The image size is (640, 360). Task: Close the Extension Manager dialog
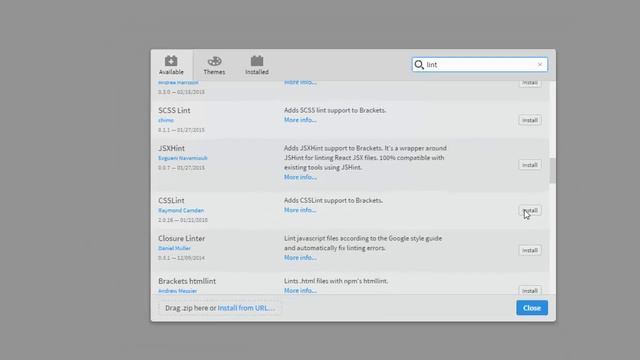532,308
